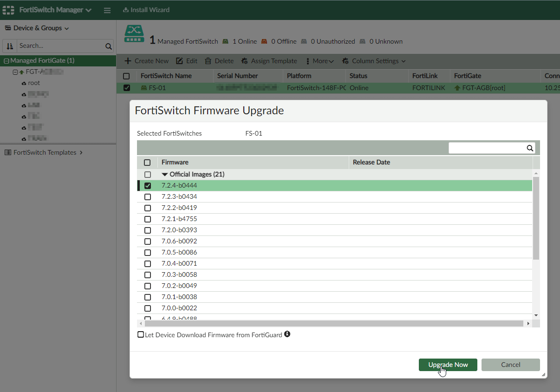
Task: Click the firmware search magnifier icon
Action: 529,148
